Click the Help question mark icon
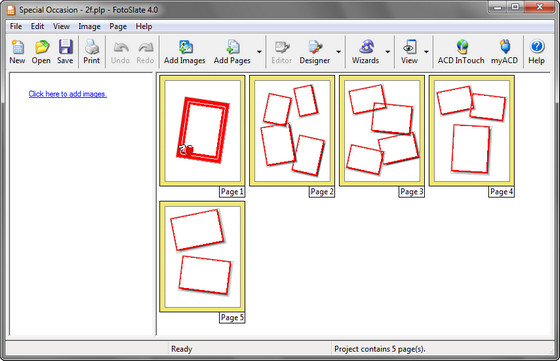Image resolution: width=560 pixels, height=361 pixels. pyautogui.click(x=537, y=47)
